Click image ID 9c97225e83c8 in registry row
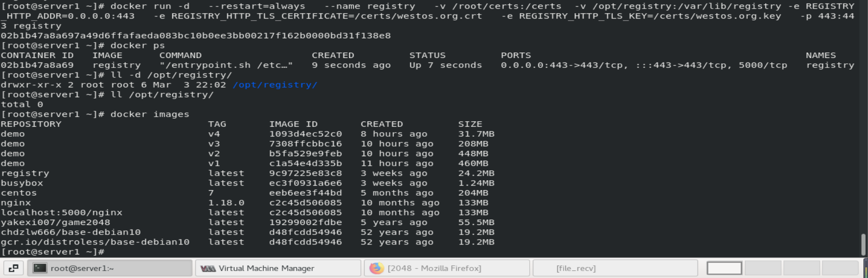The image size is (868, 278). coord(305,173)
